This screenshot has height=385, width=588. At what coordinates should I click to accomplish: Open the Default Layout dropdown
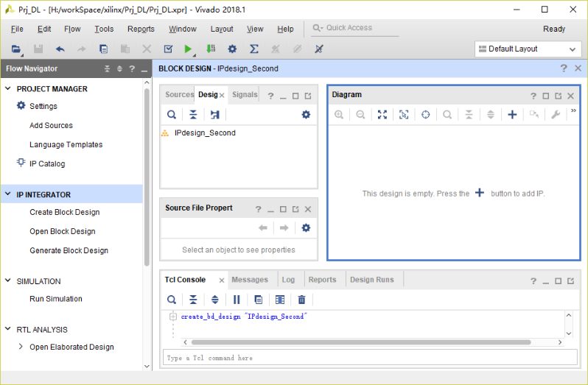[528, 49]
